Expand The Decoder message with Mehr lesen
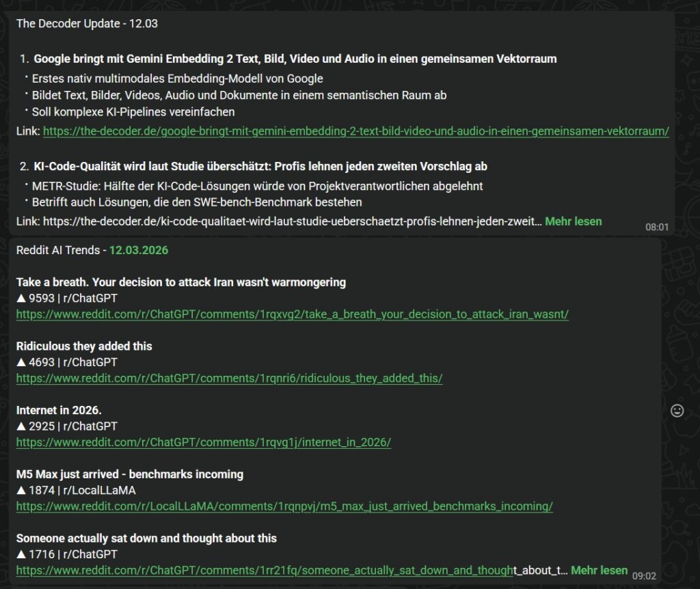Screen dimensions: 700x589 573,221
